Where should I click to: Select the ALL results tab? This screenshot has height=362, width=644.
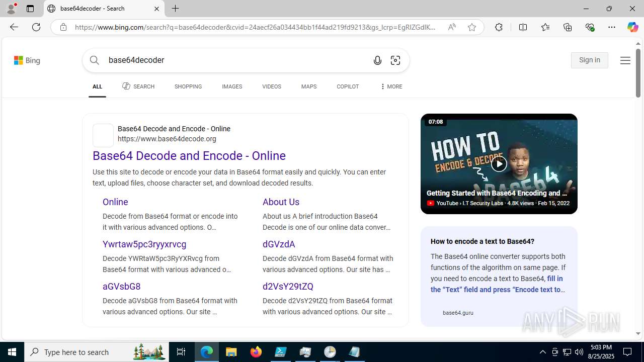(x=97, y=86)
